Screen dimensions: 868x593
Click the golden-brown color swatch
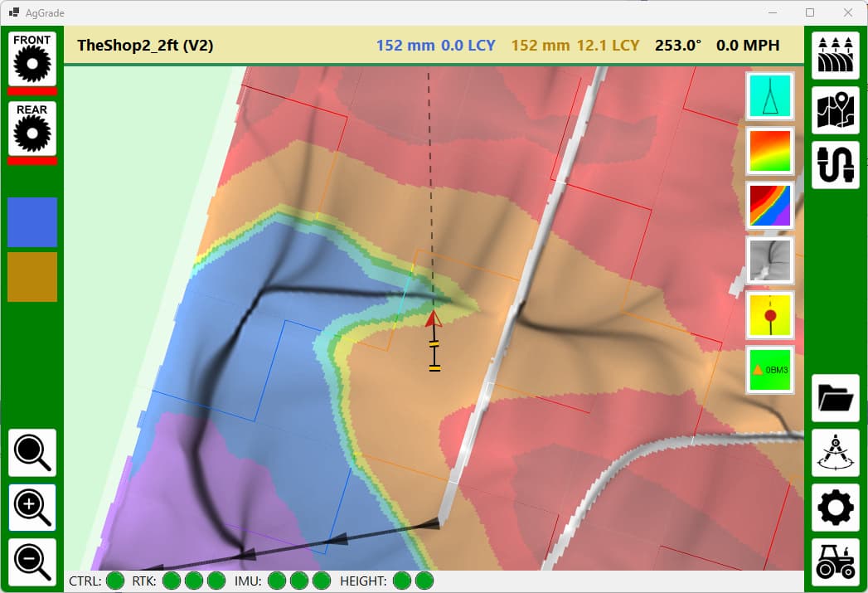32,276
